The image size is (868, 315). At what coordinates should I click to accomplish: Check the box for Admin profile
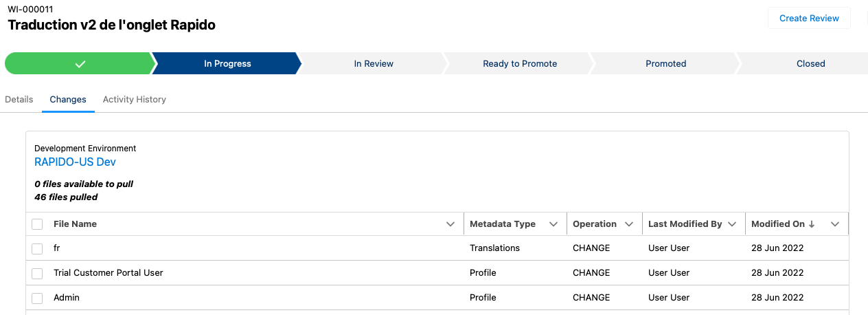[x=37, y=298]
